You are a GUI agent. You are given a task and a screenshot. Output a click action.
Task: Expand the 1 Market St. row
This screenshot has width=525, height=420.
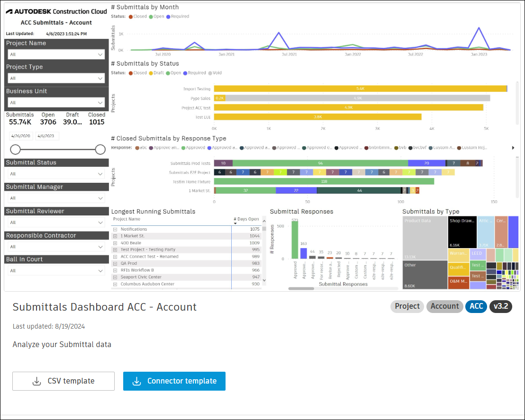(x=115, y=236)
